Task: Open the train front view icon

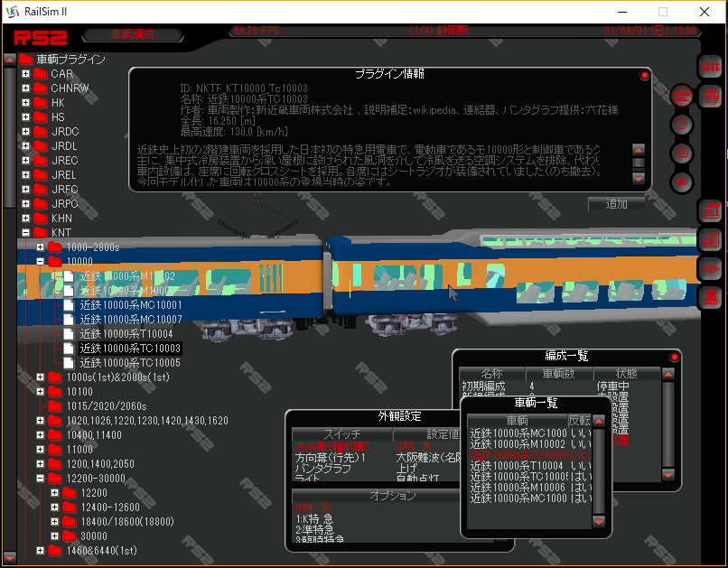Action: [x=711, y=97]
